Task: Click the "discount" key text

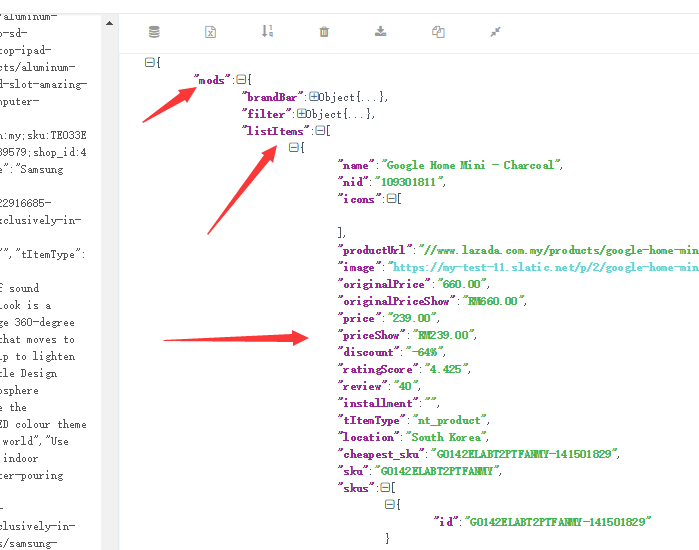Action: (x=368, y=352)
